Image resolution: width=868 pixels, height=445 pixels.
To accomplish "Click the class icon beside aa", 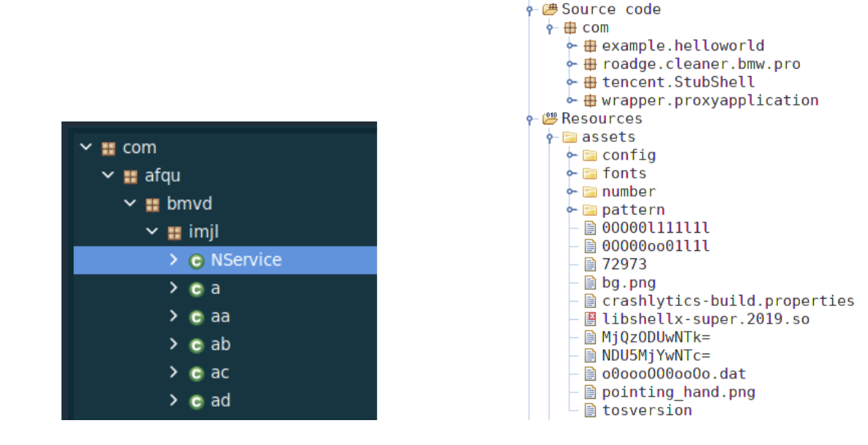I will pyautogui.click(x=197, y=317).
